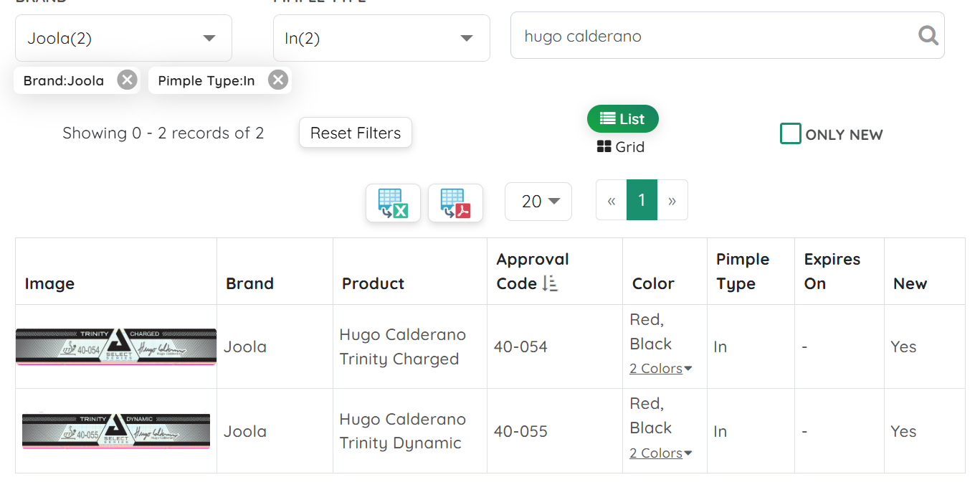Select page 1 in pagination

point(642,201)
